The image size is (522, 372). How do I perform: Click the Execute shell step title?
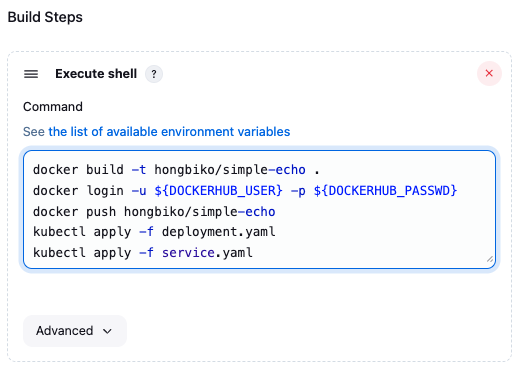(x=96, y=74)
